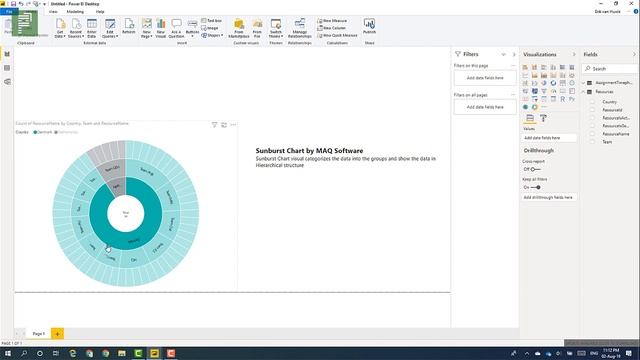Select the R script visual icon
This screenshot has height=360, width=640.
click(x=562, y=99)
